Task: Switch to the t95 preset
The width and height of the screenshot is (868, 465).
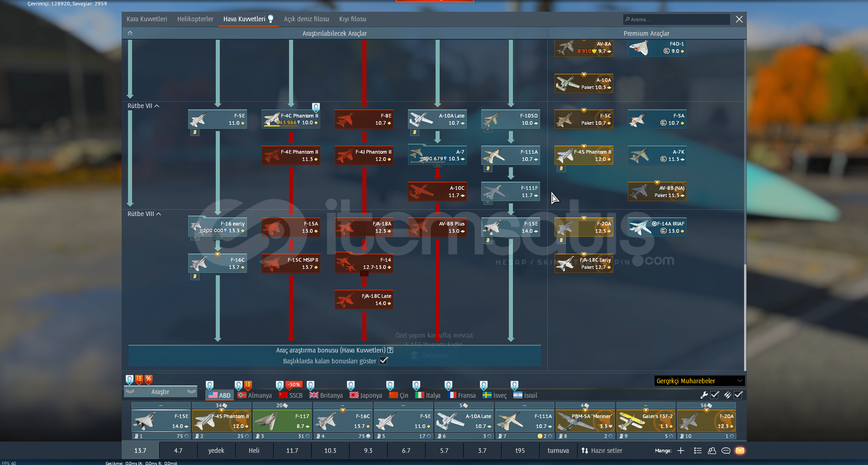Action: point(520,451)
